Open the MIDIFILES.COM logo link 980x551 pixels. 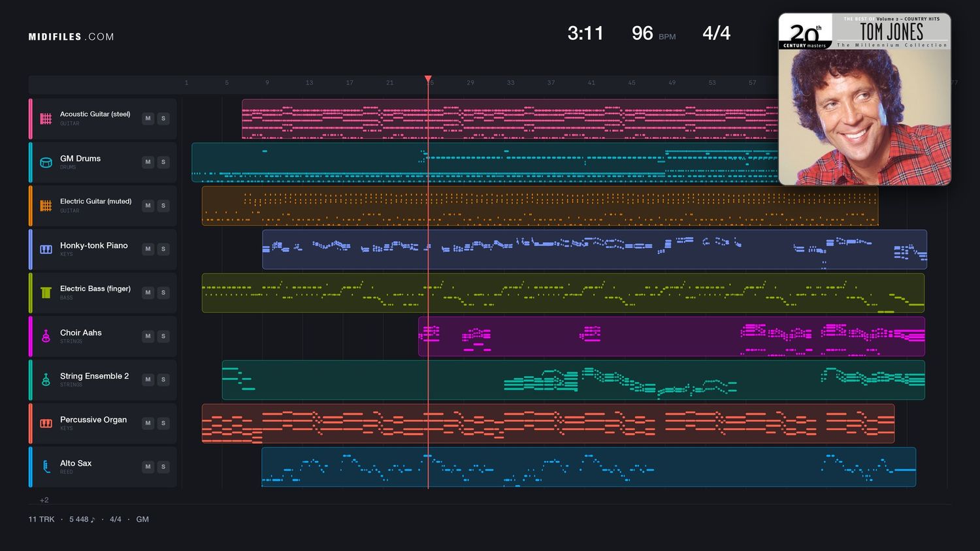71,37
